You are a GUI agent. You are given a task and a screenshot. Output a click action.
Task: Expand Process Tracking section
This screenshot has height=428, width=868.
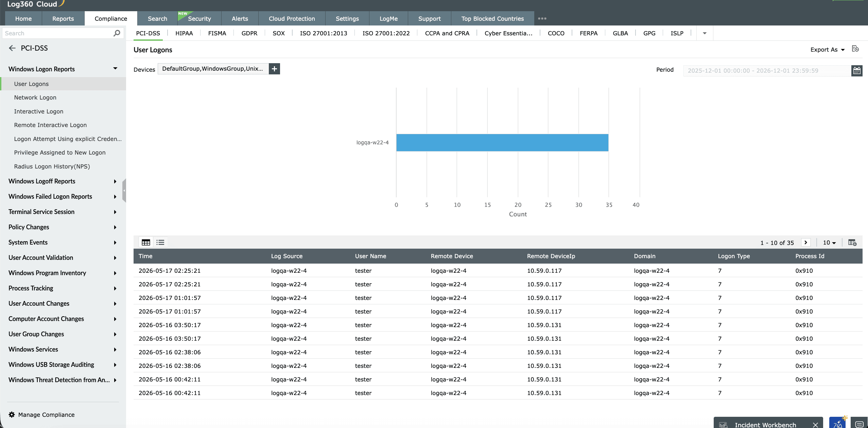[x=115, y=288]
